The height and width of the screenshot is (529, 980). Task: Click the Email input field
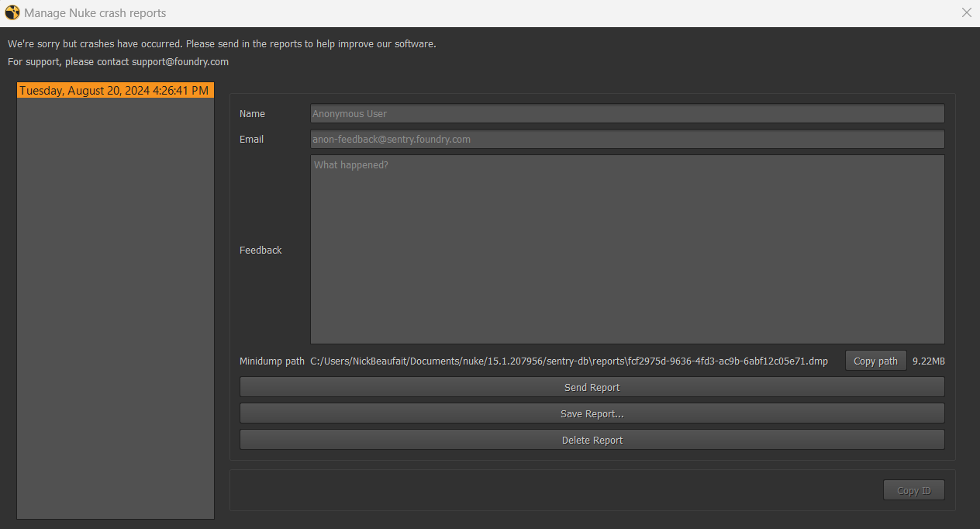pyautogui.click(x=627, y=139)
